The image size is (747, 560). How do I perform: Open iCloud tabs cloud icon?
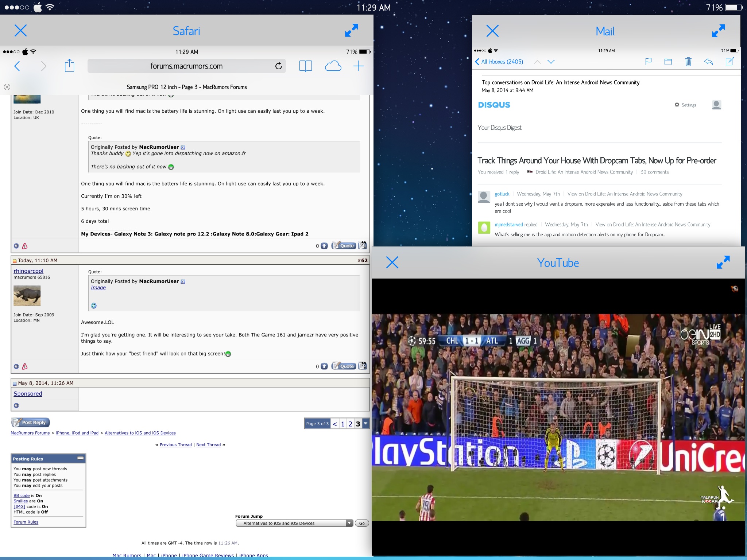pyautogui.click(x=333, y=66)
